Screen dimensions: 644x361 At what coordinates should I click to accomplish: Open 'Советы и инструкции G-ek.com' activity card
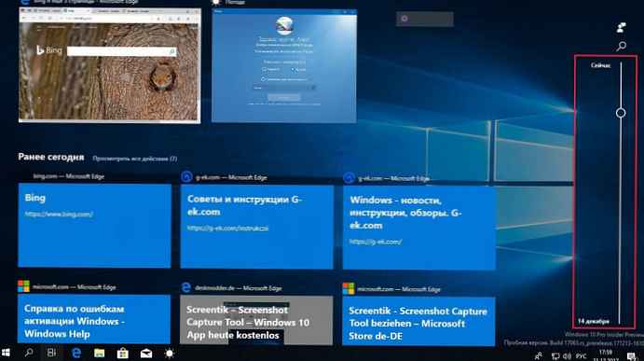[256, 227]
